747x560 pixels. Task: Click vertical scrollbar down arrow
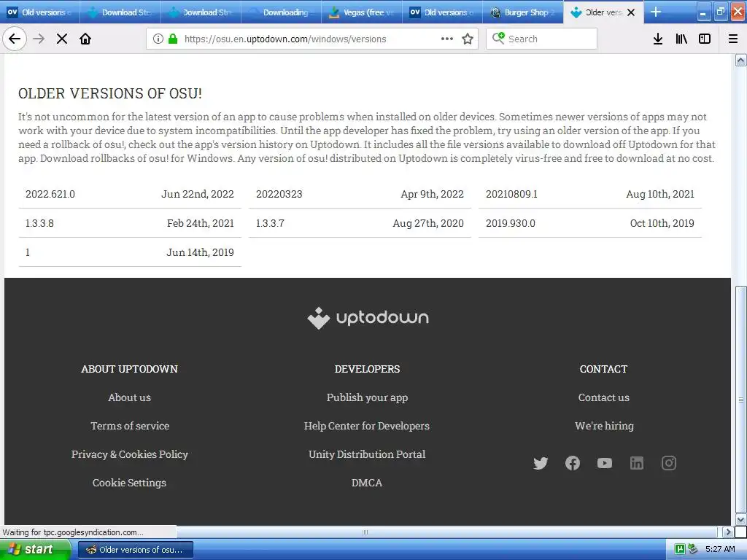pyautogui.click(x=741, y=519)
